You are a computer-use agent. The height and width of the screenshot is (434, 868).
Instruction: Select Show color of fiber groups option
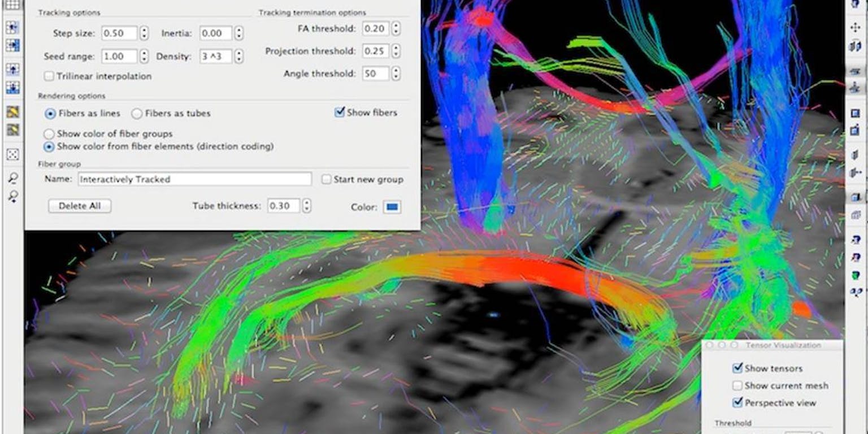[49, 134]
